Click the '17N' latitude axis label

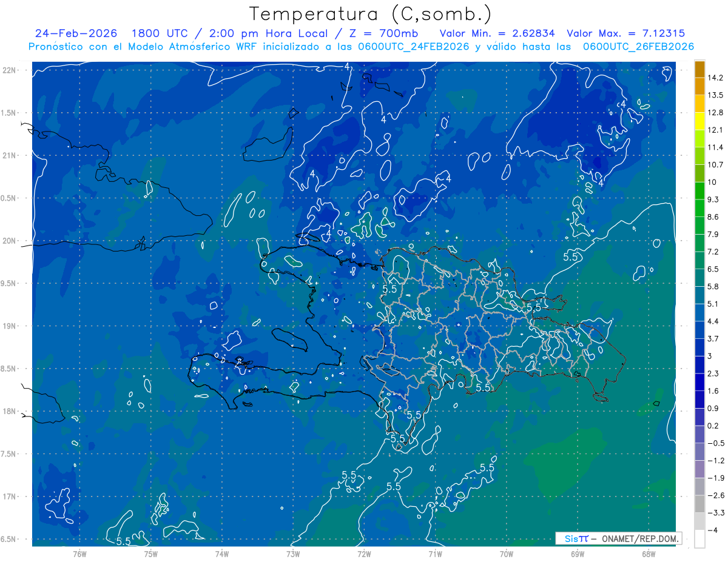pyautogui.click(x=10, y=497)
